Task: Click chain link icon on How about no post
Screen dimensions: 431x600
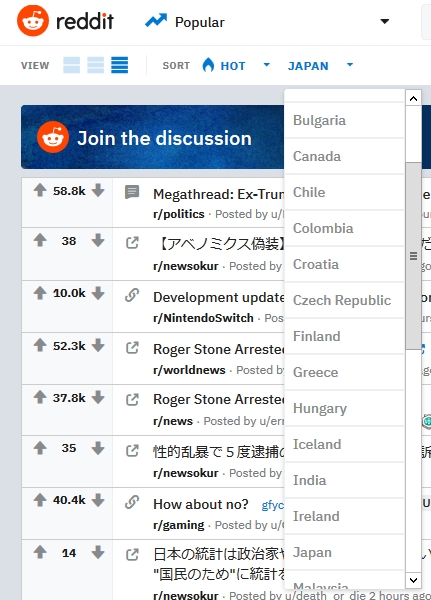Action: (x=132, y=502)
